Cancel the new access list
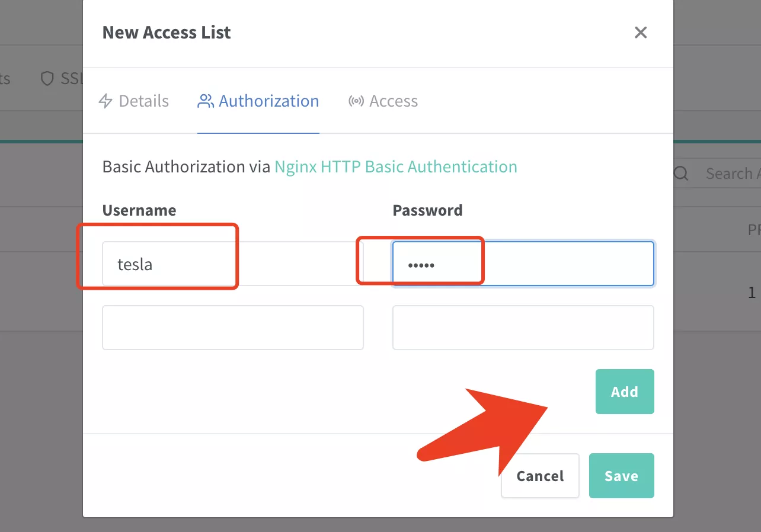This screenshot has height=532, width=761. [x=540, y=476]
